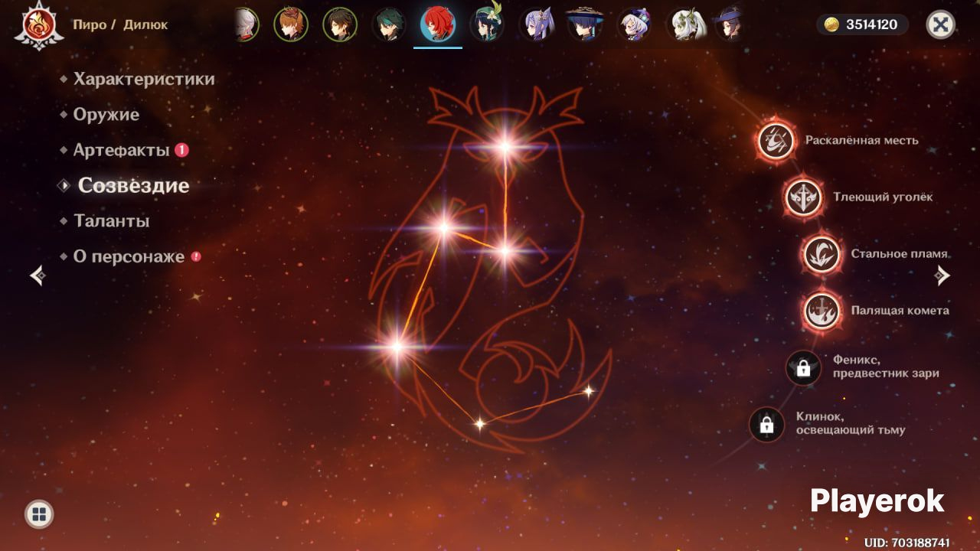The height and width of the screenshot is (551, 980).
Task: Select the Qiqi avatar with purple cap
Action: [x=634, y=24]
